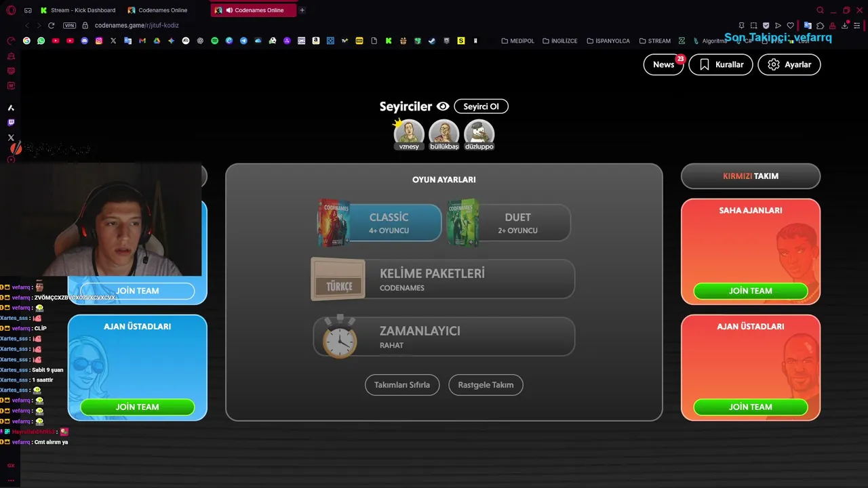This screenshot has width=868, height=488.
Task: Open the Easy Setup sliders icon
Action: pos(858,25)
